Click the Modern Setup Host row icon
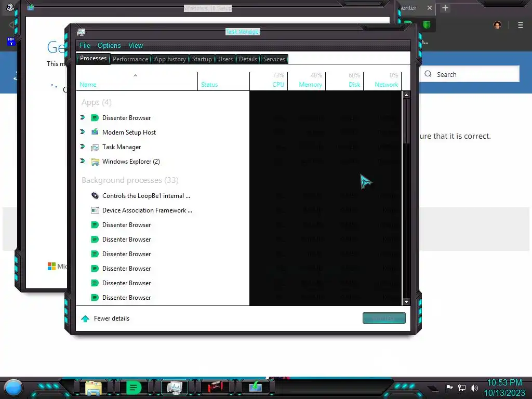This screenshot has width=532, height=399. [95, 132]
